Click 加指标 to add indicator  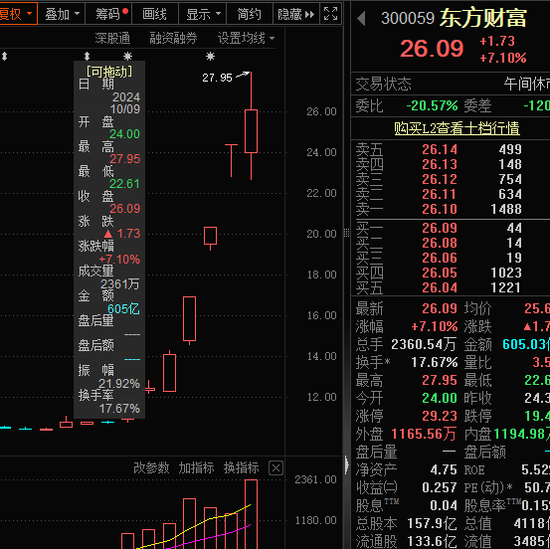click(x=196, y=468)
